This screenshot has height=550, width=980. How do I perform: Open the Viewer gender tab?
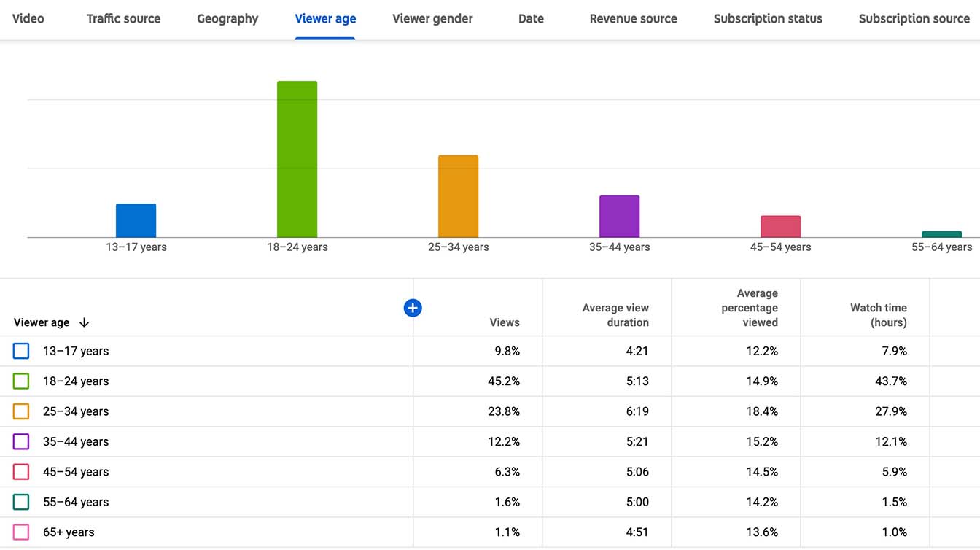(432, 19)
